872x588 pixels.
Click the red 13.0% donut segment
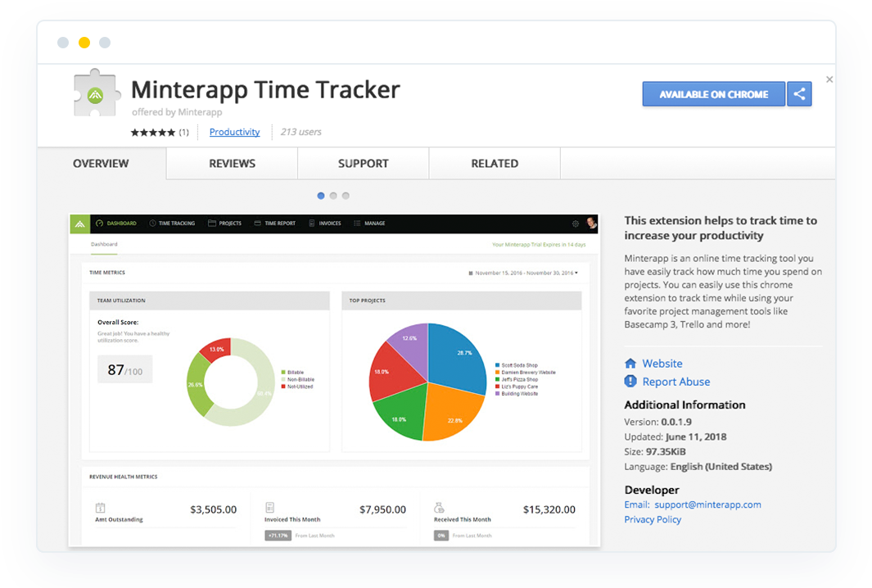217,350
